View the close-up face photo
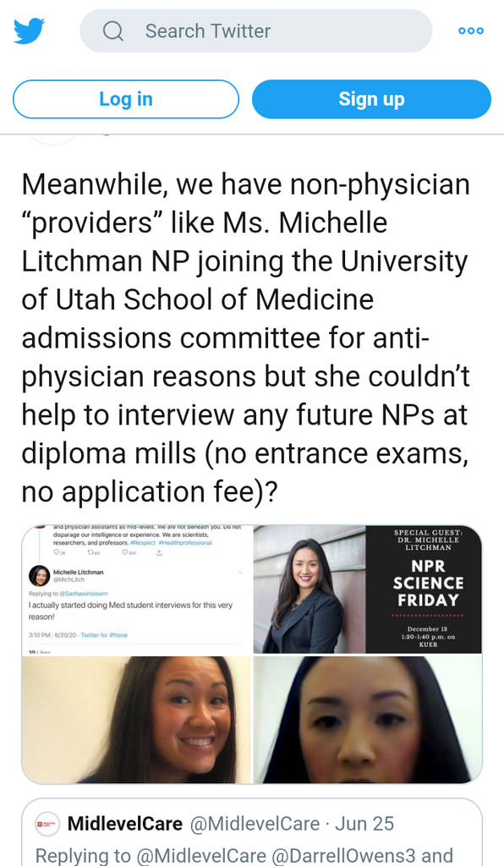 [x=368, y=720]
